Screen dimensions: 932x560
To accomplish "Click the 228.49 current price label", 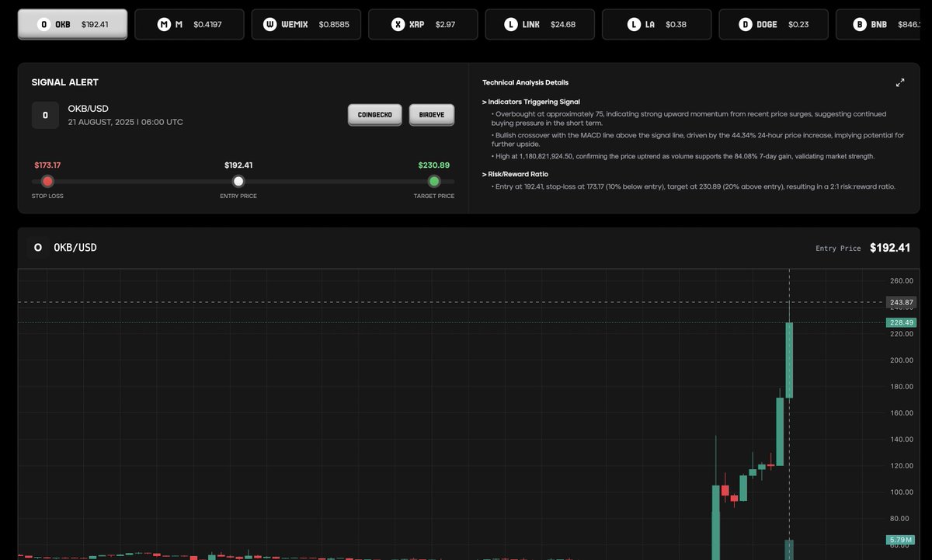I will (x=901, y=322).
